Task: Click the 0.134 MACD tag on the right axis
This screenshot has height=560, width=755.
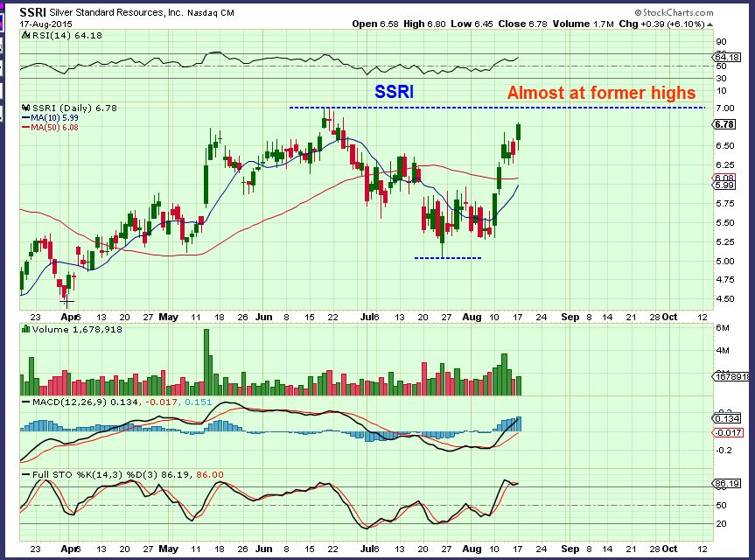Action: point(727,418)
